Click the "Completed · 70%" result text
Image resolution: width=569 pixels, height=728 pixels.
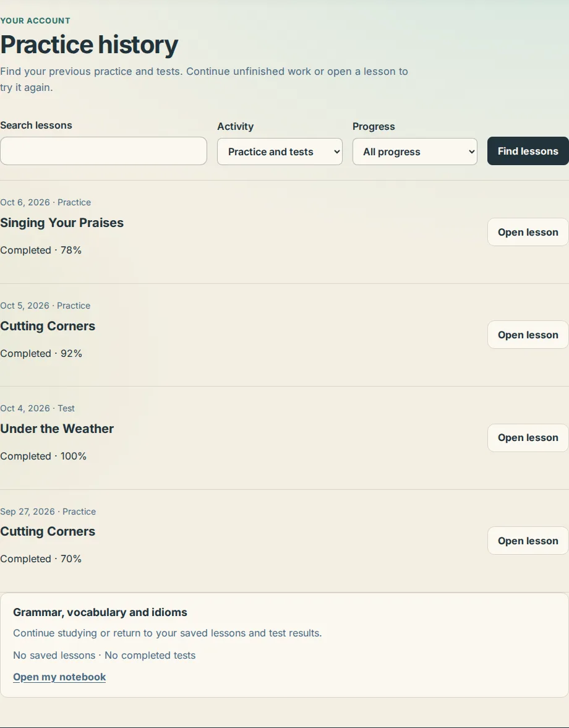pyautogui.click(x=41, y=559)
